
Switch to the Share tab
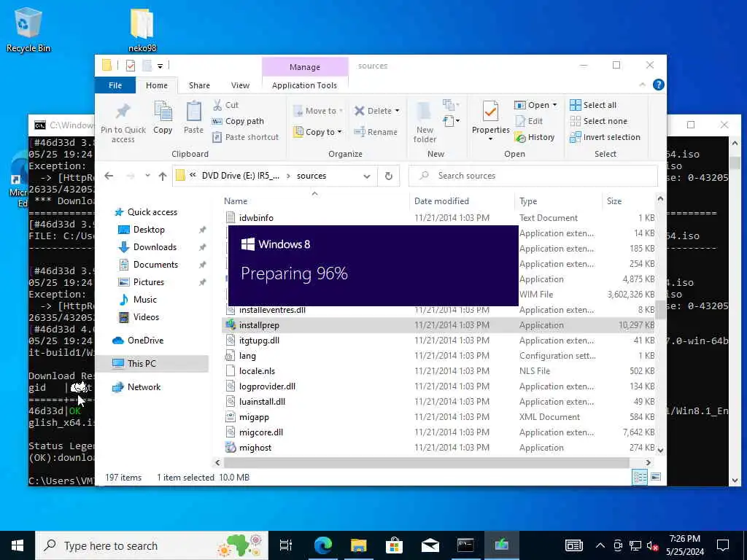(x=199, y=85)
